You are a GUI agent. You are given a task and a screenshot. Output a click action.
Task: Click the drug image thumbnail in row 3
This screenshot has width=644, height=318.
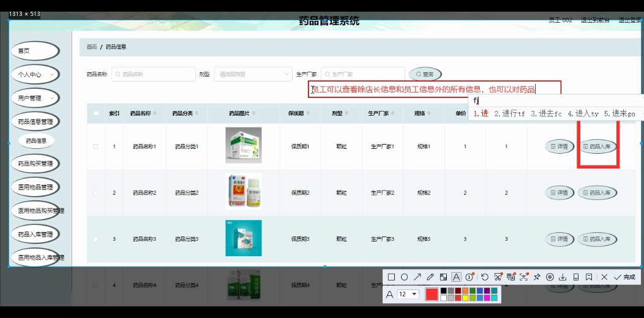tap(244, 238)
